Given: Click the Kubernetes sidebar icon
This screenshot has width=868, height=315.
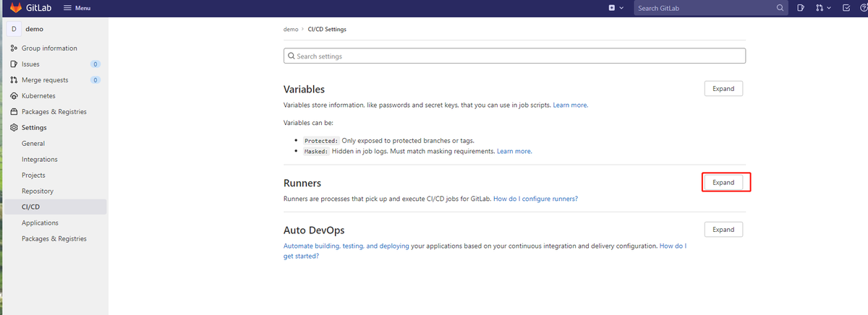Looking at the screenshot, I should pyautogui.click(x=14, y=96).
